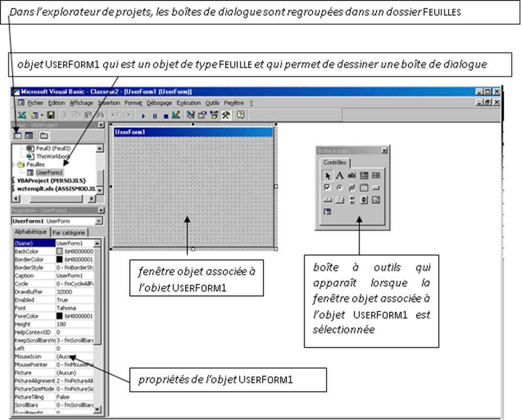Save the project with the floppy disk icon
Screen dimensions: 522x420
(51, 115)
